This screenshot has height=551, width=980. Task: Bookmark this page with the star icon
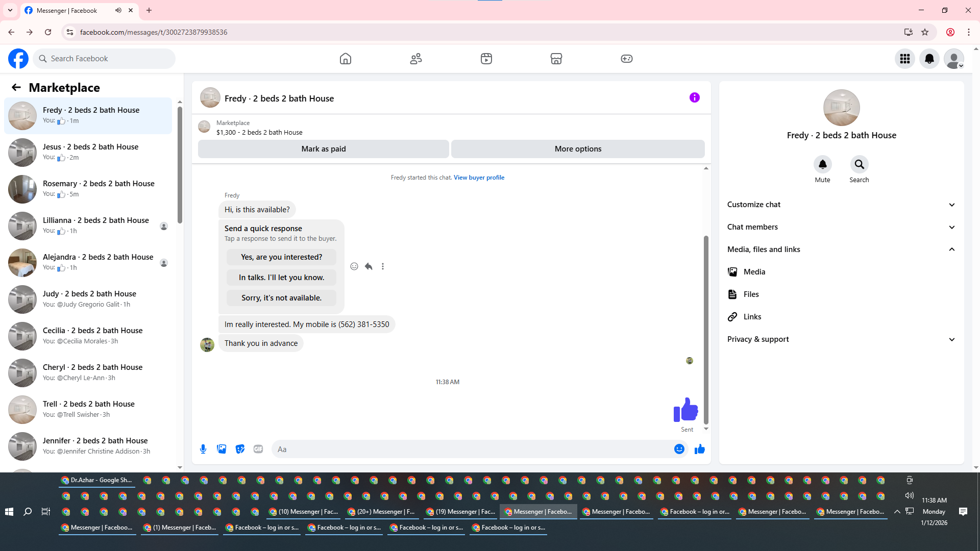click(x=925, y=32)
